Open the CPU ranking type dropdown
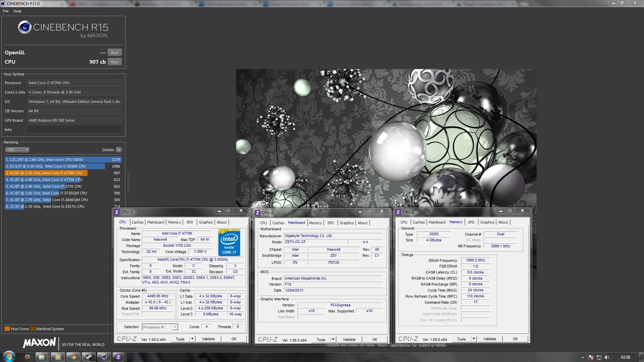Viewport: 644px width, 362px height. coord(17,150)
